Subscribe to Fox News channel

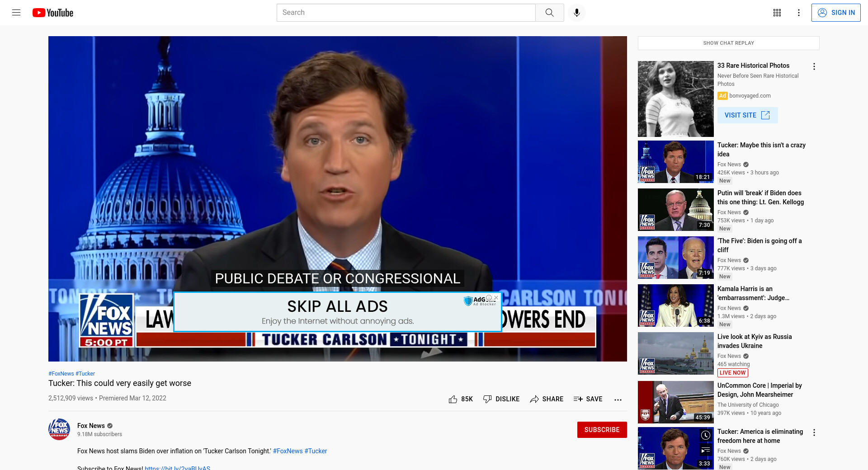[602, 430]
